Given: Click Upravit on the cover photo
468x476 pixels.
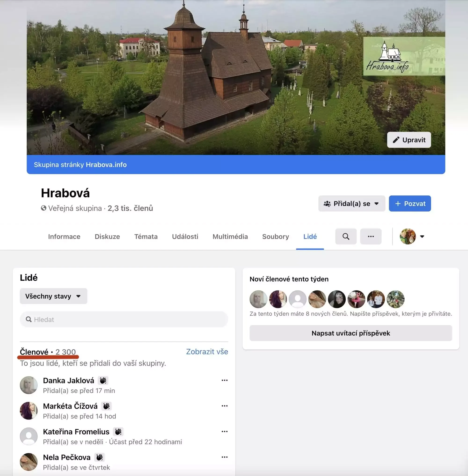Looking at the screenshot, I should [409, 140].
